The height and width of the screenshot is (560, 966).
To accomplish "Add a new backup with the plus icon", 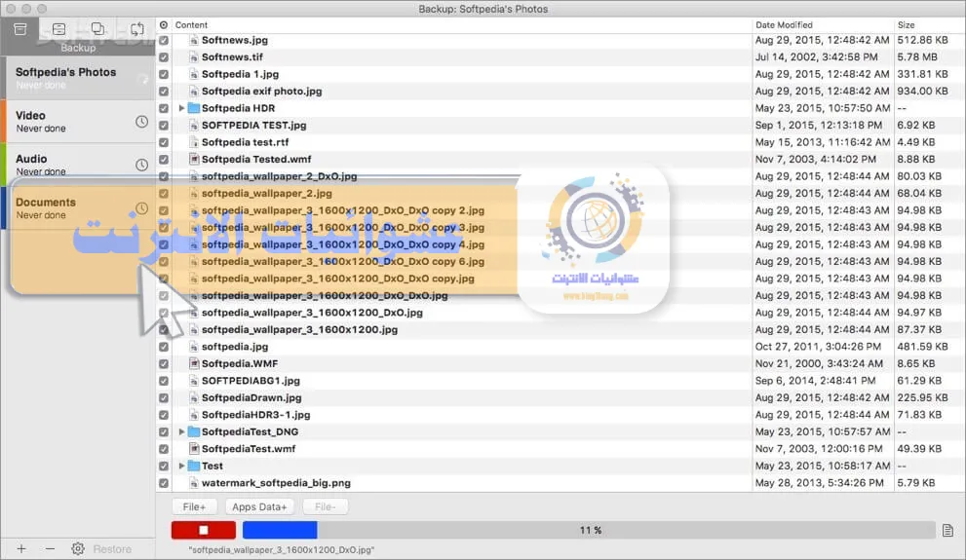I will coord(21,549).
